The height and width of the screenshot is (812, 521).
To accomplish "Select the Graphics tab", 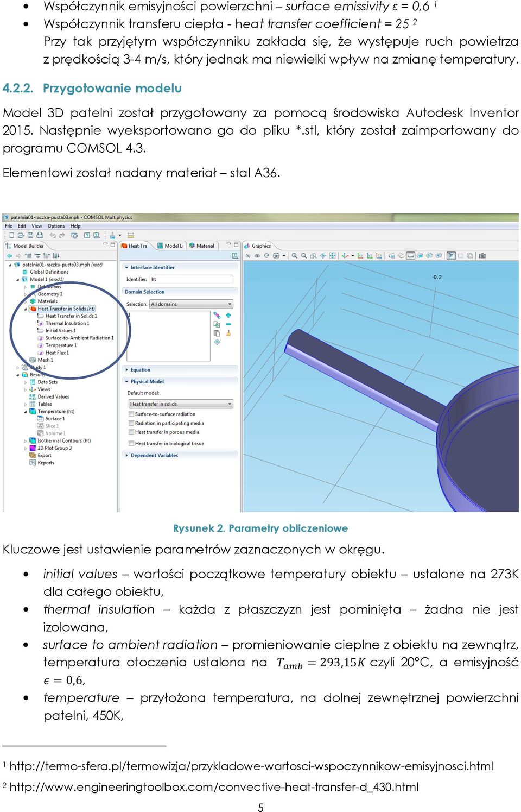I will coord(258,246).
